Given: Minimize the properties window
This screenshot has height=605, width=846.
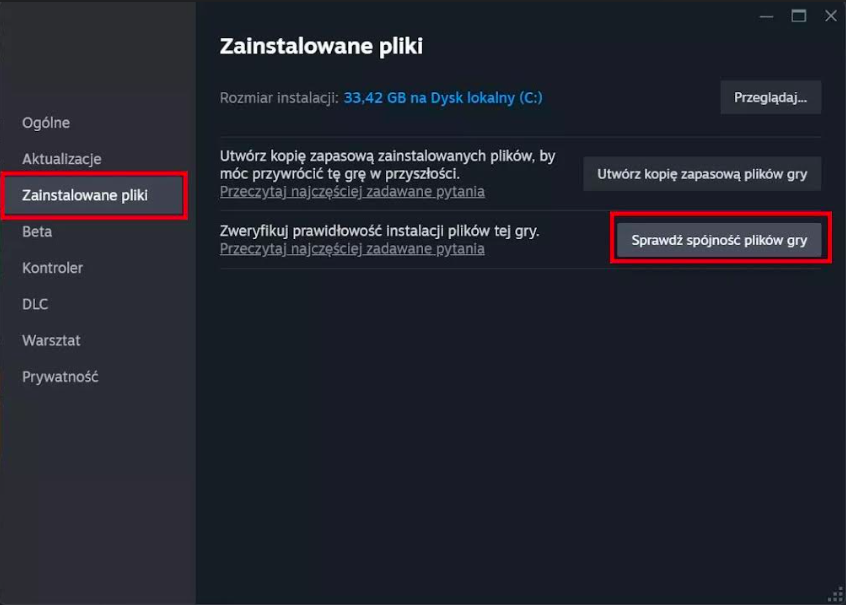Looking at the screenshot, I should pos(766,16).
